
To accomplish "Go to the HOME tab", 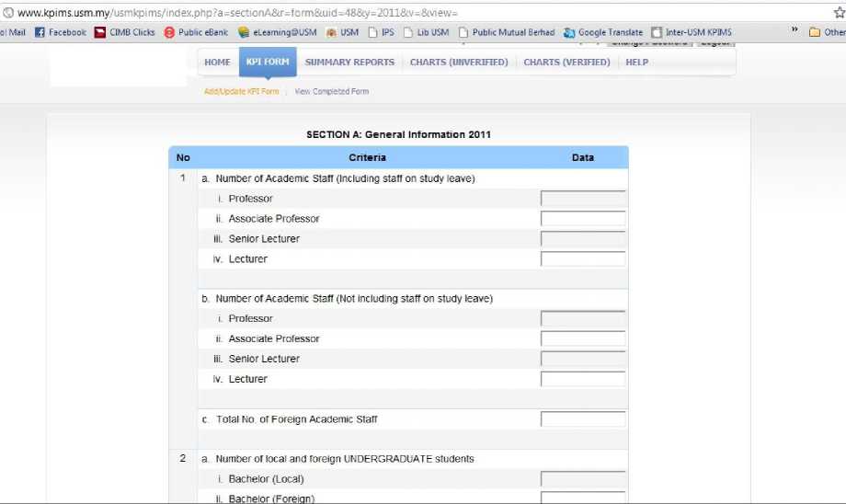I will pyautogui.click(x=218, y=63).
